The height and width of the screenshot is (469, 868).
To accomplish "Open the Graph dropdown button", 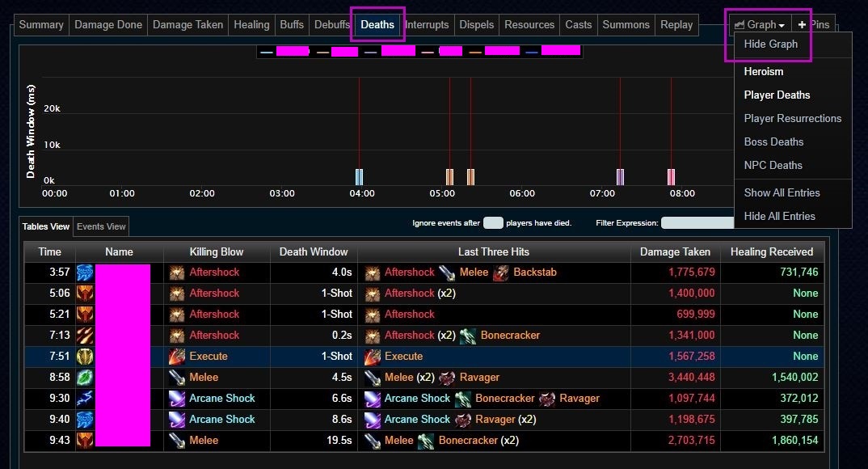I will 759,24.
